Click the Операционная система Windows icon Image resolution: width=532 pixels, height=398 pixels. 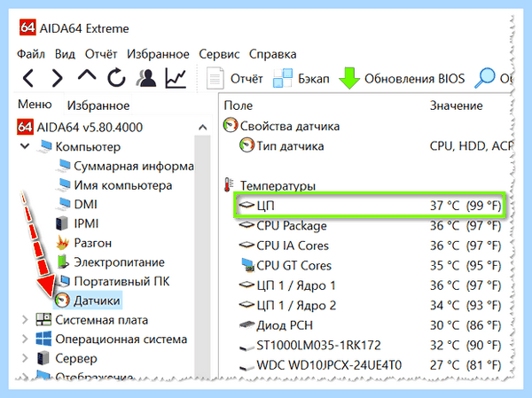pyautogui.click(x=43, y=339)
